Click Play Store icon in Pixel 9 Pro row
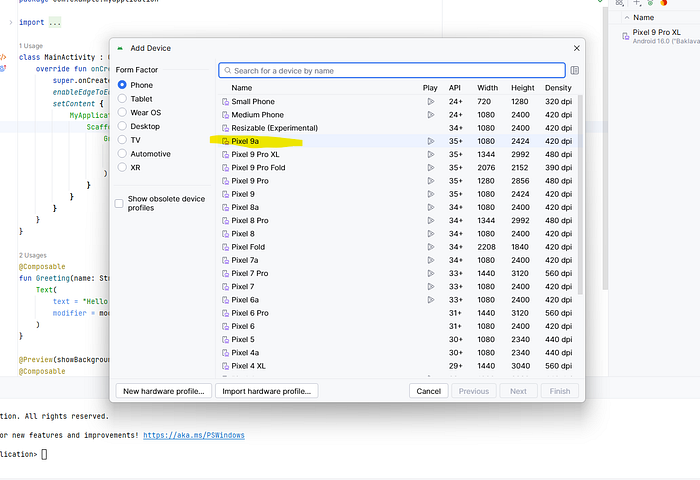The height and width of the screenshot is (480, 700). tap(430, 181)
